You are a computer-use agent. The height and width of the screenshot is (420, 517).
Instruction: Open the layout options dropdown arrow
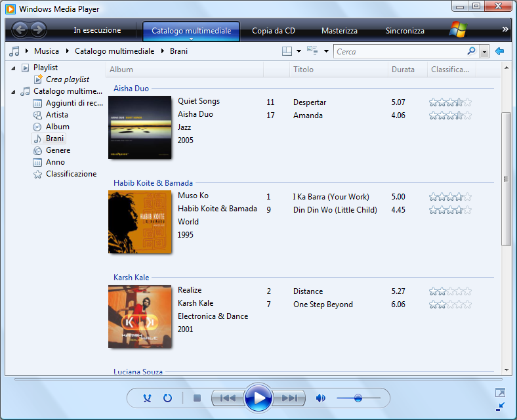click(299, 51)
